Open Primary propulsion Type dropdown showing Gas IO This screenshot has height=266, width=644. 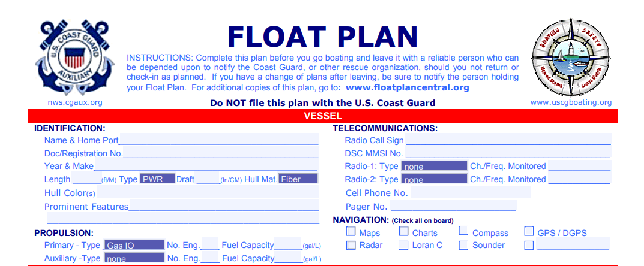(x=134, y=245)
